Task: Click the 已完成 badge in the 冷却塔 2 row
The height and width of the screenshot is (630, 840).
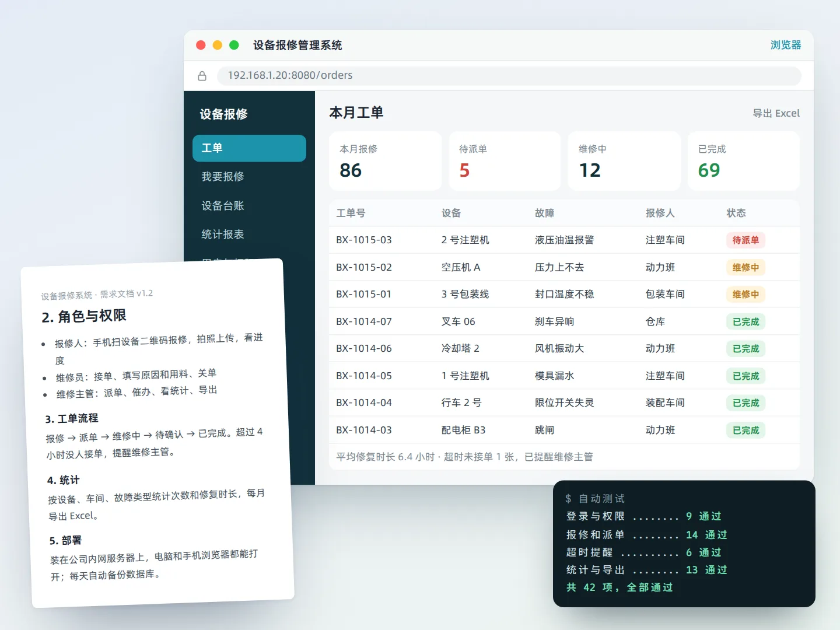Action: [745, 349]
